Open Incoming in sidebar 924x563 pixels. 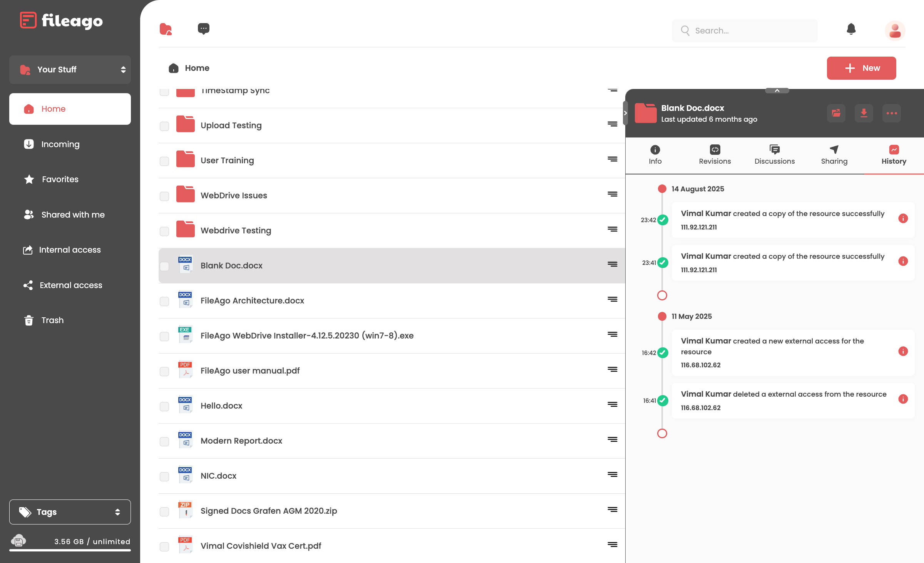(x=70, y=144)
